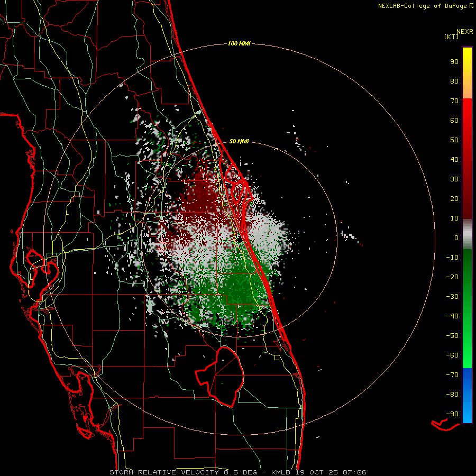Pick the yellow segment of the color bar
476x476 pixels.
[x=467, y=73]
